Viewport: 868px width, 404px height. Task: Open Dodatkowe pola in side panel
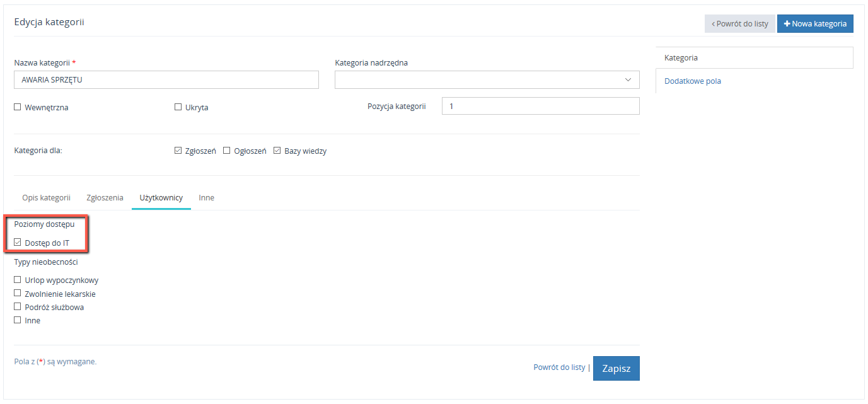pyautogui.click(x=692, y=81)
